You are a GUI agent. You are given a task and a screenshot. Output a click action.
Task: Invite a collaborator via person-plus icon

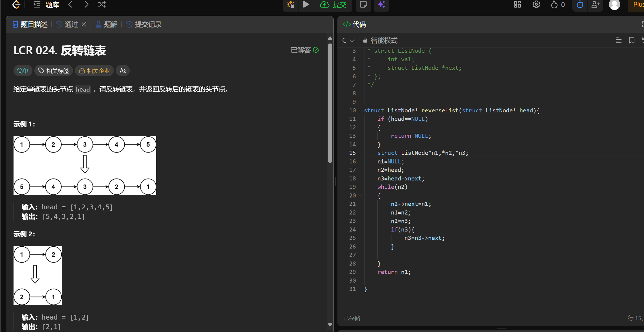(x=596, y=5)
